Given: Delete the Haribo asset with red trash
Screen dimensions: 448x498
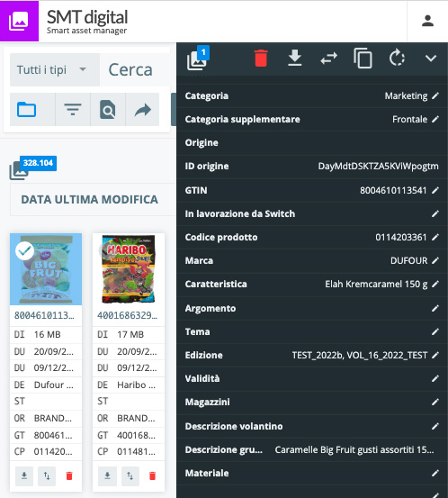Looking at the screenshot, I should 152,475.
